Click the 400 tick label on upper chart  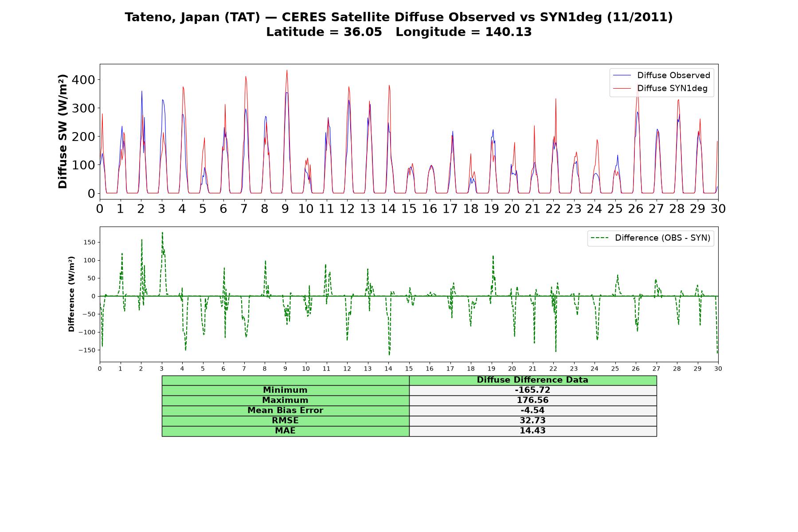coord(85,80)
